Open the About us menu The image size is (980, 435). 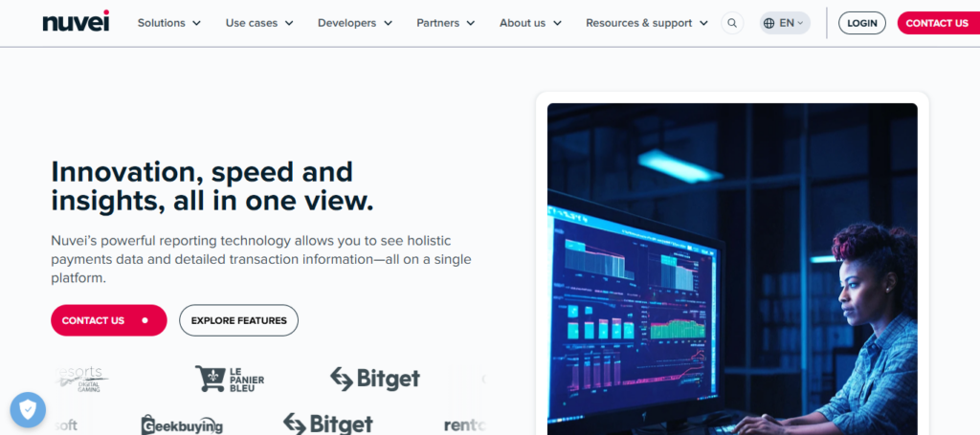coord(530,23)
